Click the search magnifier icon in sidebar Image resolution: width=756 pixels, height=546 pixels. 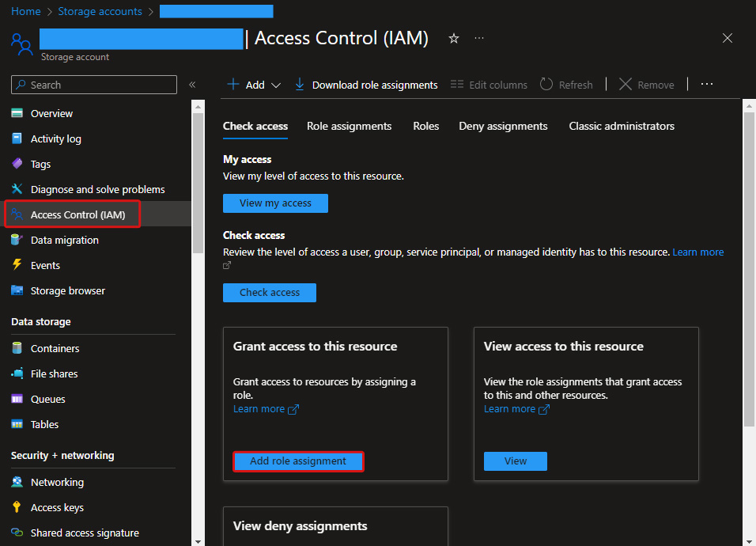(x=21, y=85)
